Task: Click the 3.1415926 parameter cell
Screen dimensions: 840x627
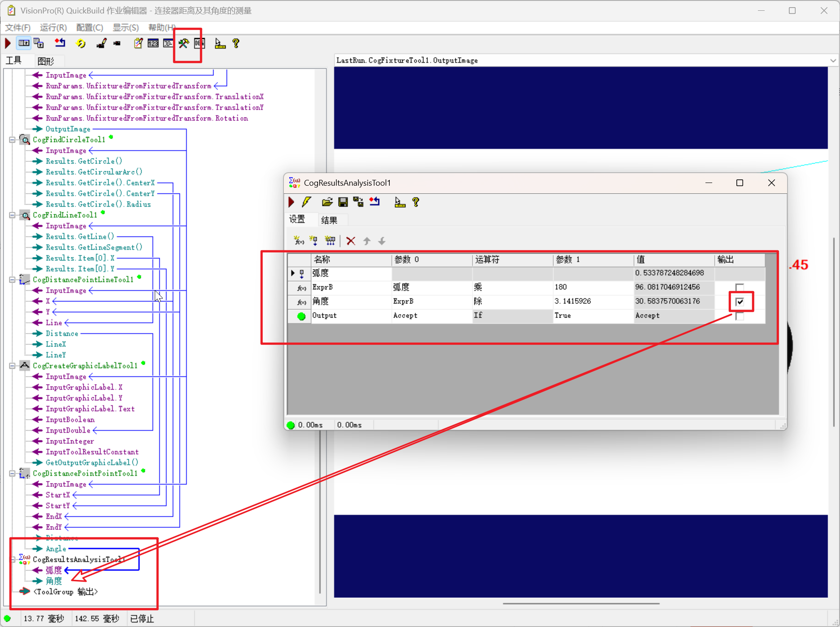Action: [593, 301]
